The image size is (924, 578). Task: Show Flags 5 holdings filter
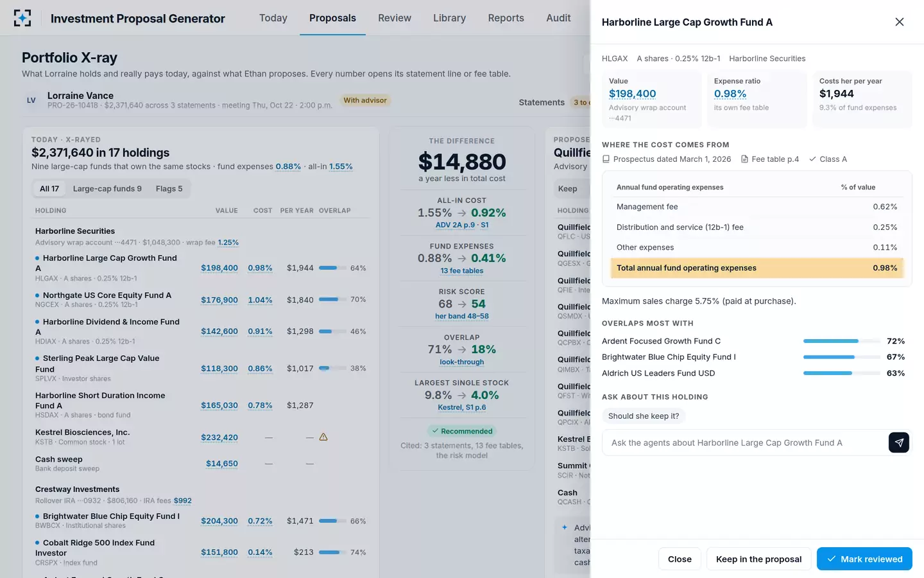169,189
